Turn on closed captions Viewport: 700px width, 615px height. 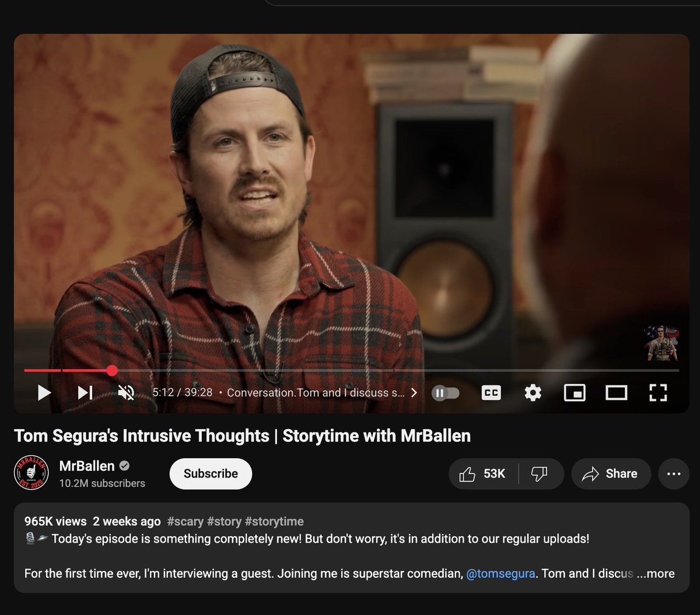point(491,393)
